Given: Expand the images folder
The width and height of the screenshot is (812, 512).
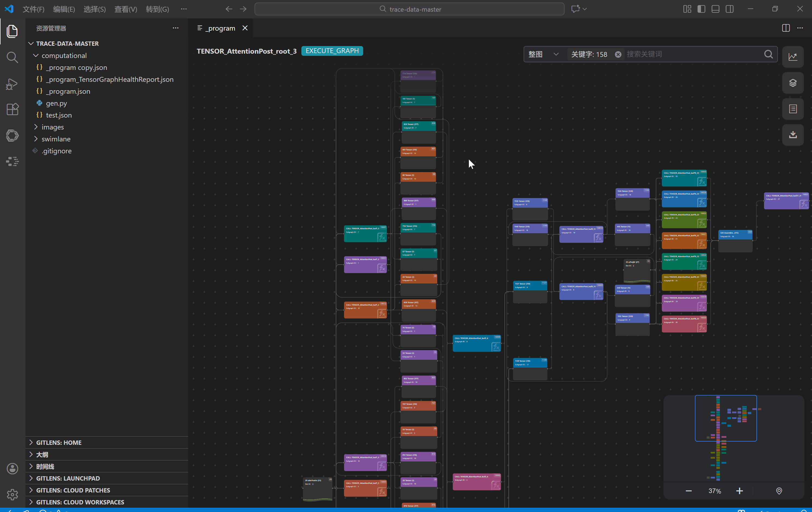Looking at the screenshot, I should tap(53, 127).
